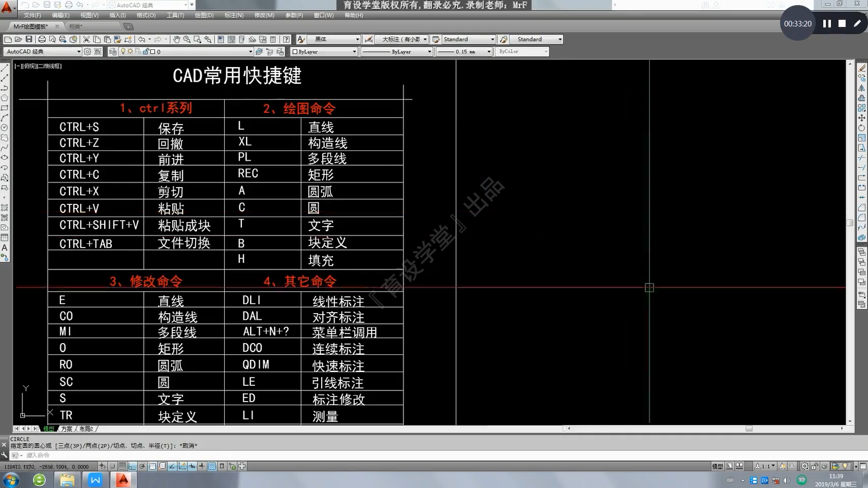868x488 pixels.
Task: Switch to the 方案 layout tab
Action: point(67,429)
